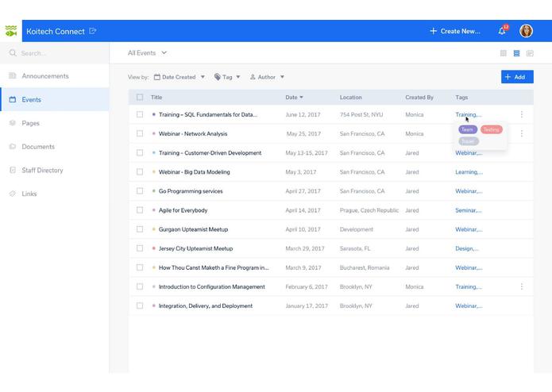Open the external link icon beside Koitech Connect
The height and width of the screenshot is (392, 552).
[x=93, y=31]
